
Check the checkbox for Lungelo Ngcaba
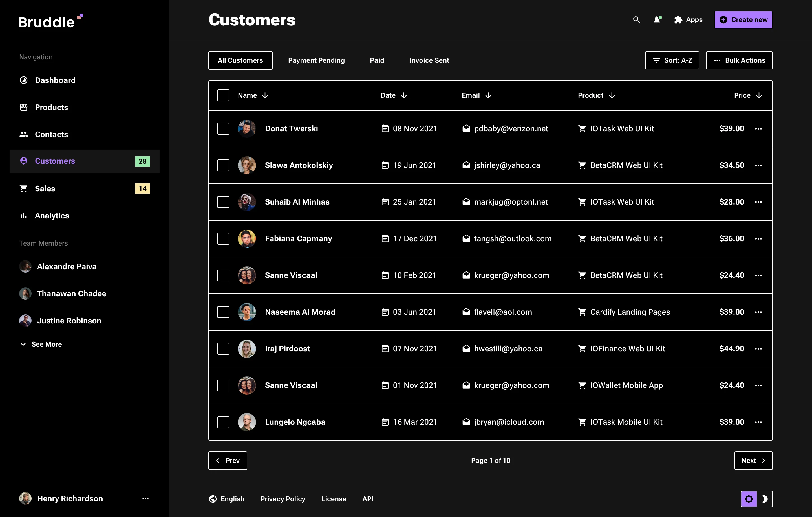[223, 422]
